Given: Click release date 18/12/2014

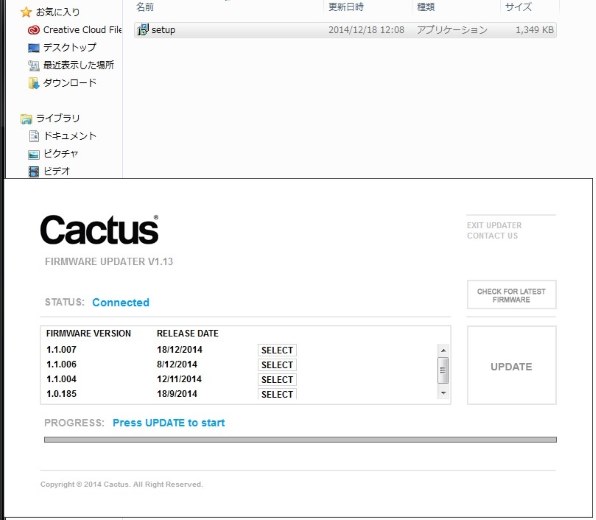Looking at the screenshot, I should [x=179, y=350].
